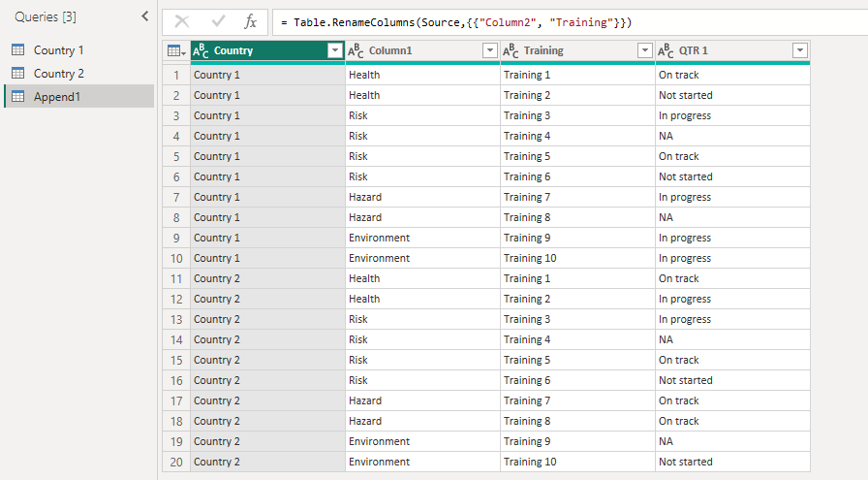Click the table icon next to Append1 query
Image resolution: width=868 pixels, height=480 pixels.
(x=18, y=96)
